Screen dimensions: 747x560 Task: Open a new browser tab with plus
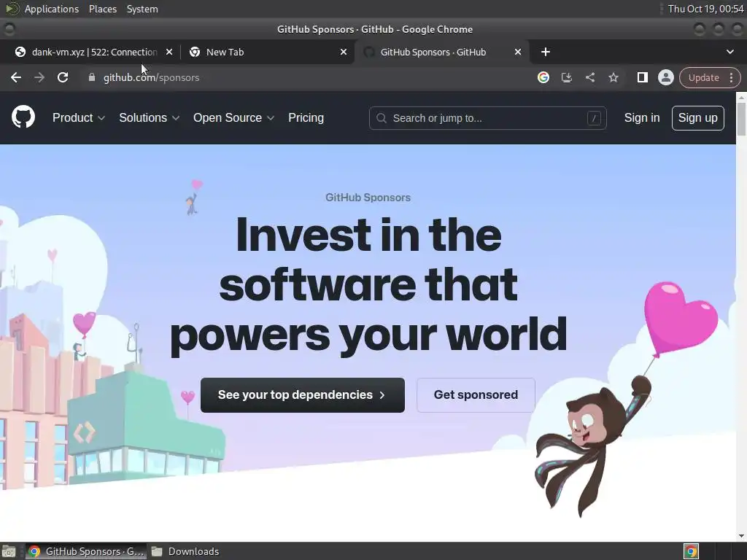[x=546, y=52]
